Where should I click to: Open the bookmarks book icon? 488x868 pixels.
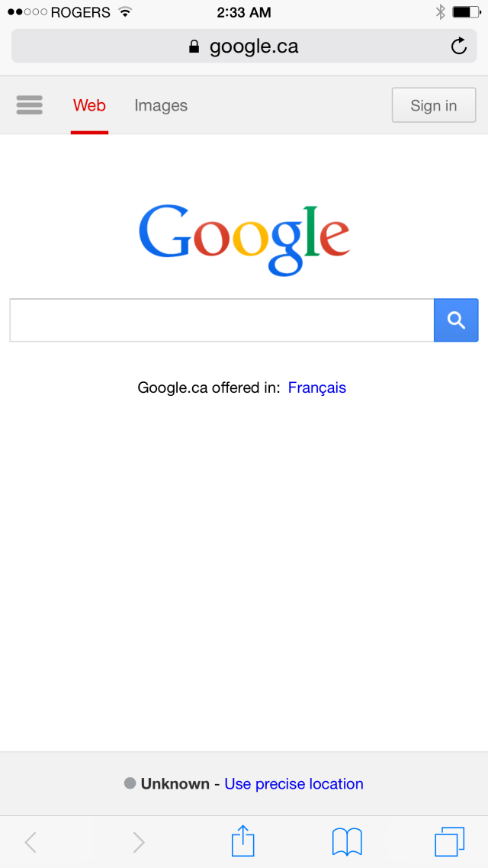pyautogui.click(x=347, y=842)
